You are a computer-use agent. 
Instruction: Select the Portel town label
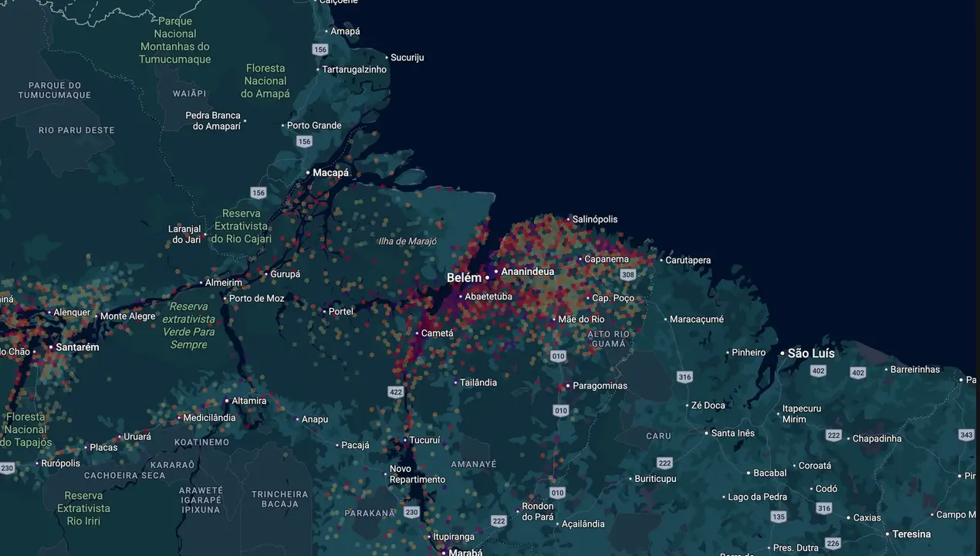coord(341,312)
